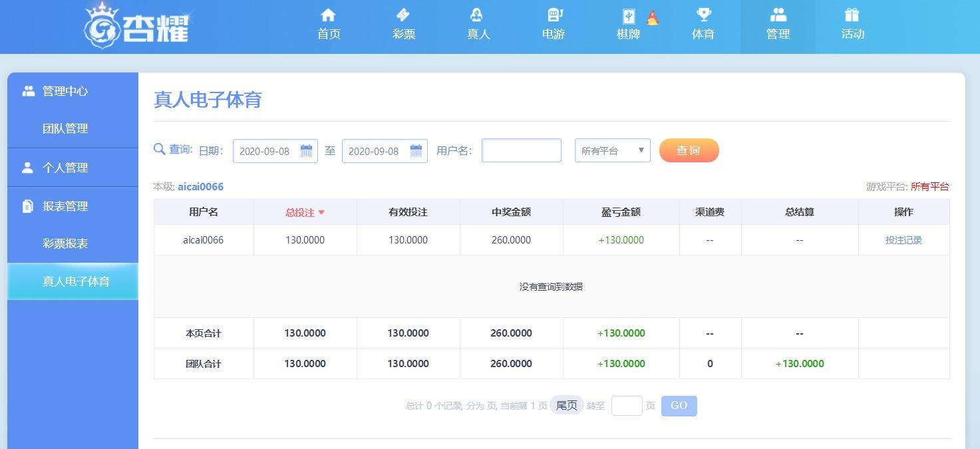Click 260.0000 in the aicai0066 row

click(x=511, y=240)
